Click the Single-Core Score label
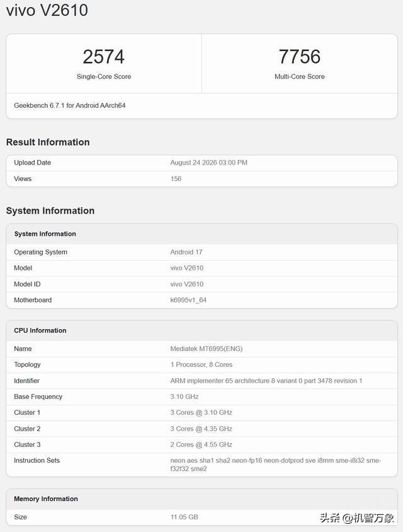The height and width of the screenshot is (532, 403). click(104, 77)
